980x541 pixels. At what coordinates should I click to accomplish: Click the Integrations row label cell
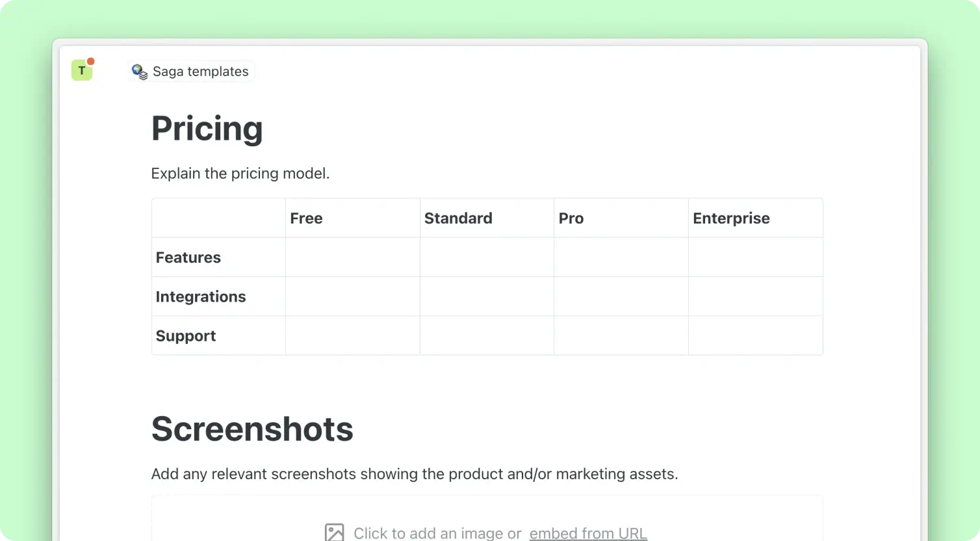[218, 297]
